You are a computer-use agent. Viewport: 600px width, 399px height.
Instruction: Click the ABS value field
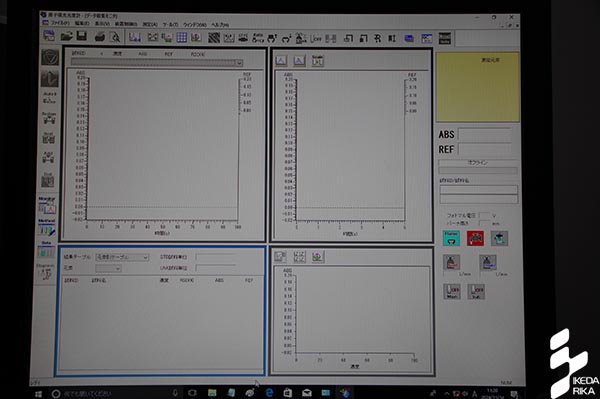[485, 135]
